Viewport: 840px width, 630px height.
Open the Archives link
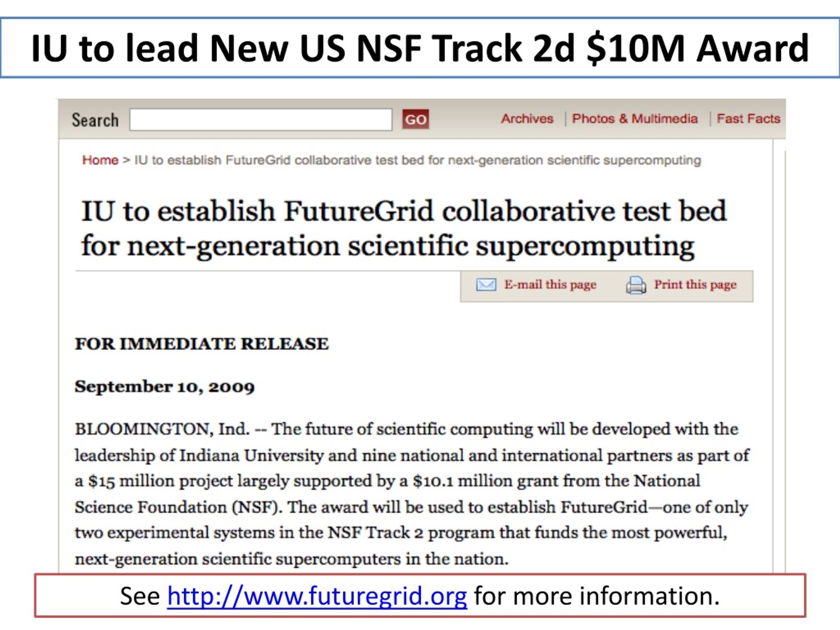pyautogui.click(x=527, y=118)
